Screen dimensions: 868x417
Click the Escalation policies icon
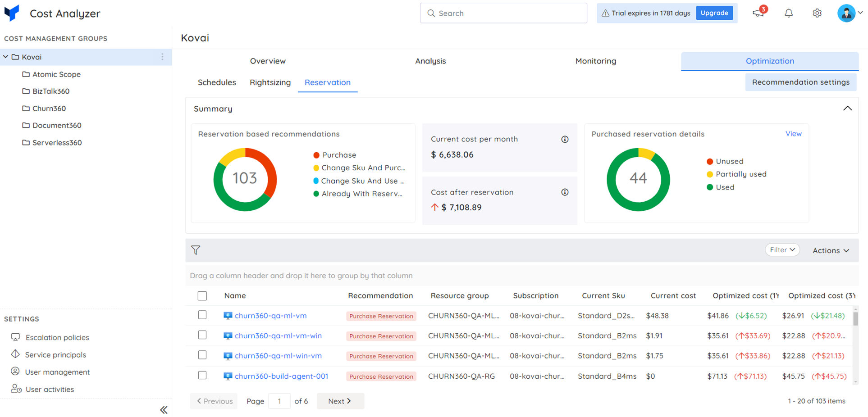click(x=16, y=337)
